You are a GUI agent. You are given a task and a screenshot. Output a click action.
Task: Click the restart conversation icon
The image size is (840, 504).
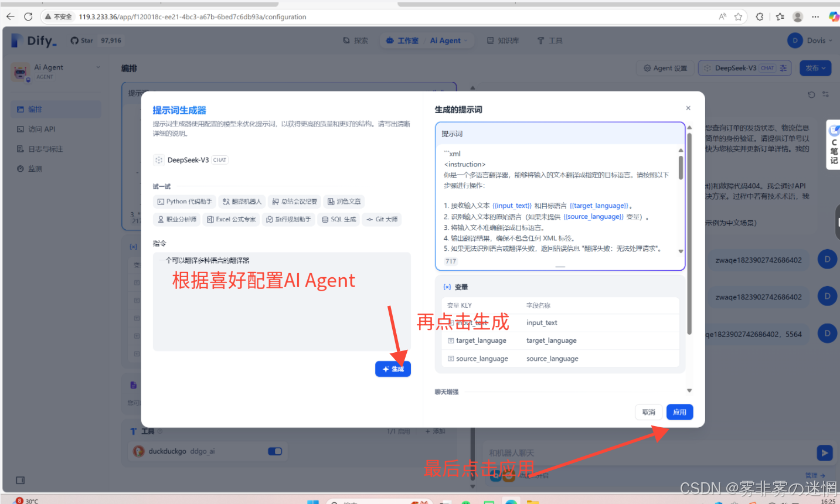point(811,94)
